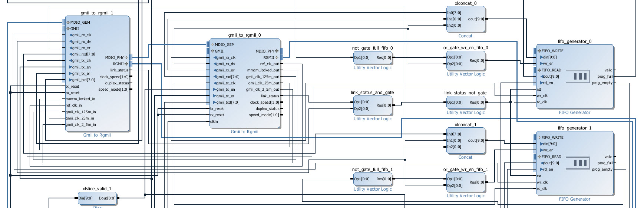Click 'FIFO Generator' label under fifo_generator_1
The image size is (644, 208).
(x=575, y=199)
